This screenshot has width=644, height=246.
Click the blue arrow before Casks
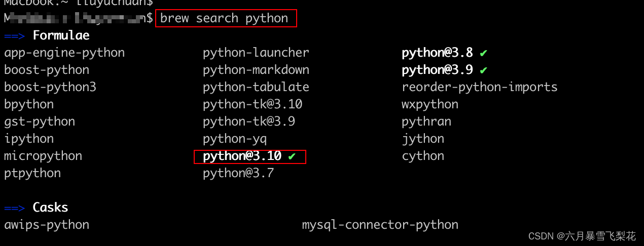coord(14,208)
